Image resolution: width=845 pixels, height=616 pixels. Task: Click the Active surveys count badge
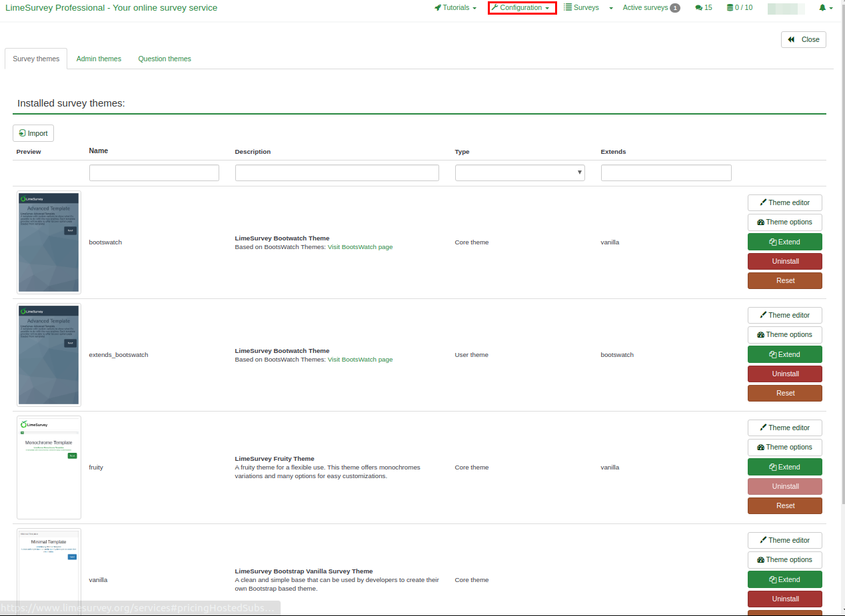[675, 8]
